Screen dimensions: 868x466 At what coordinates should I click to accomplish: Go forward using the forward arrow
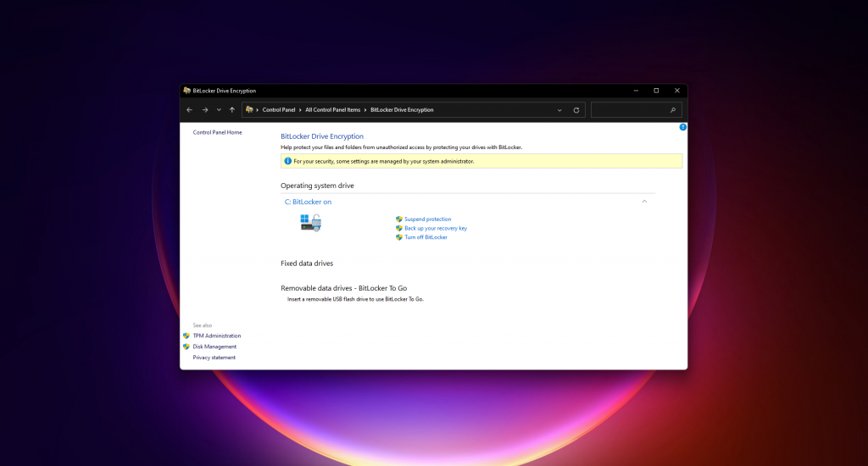click(205, 110)
